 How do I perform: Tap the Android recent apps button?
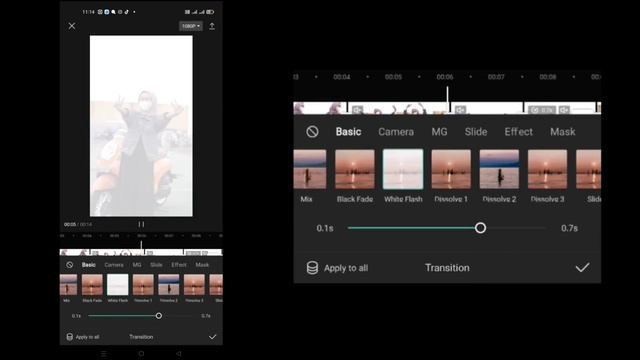click(104, 354)
